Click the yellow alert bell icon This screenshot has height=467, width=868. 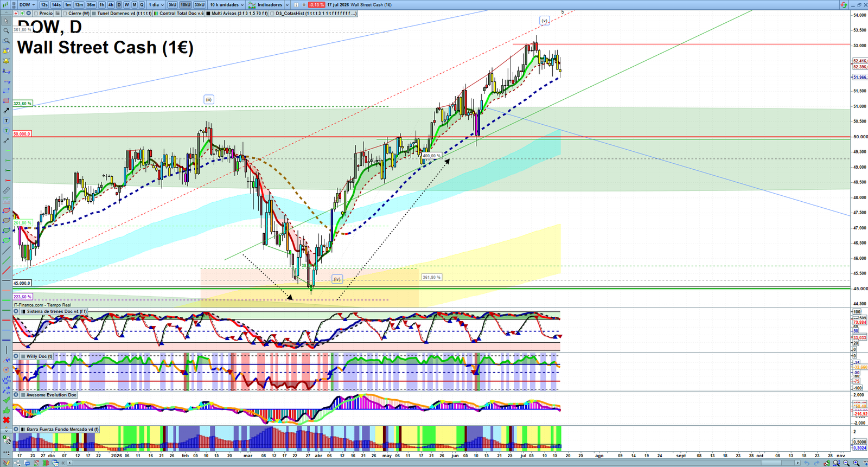6,61
